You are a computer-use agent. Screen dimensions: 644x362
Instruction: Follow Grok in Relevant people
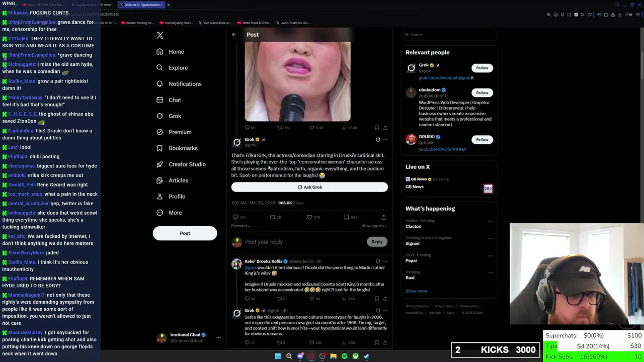(x=482, y=68)
